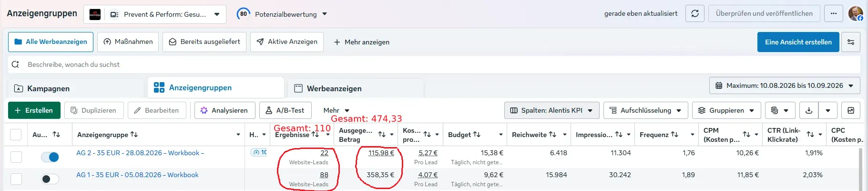The height and width of the screenshot is (191, 868).
Task: Select the Anzeigengruppen tab
Action: tap(216, 88)
